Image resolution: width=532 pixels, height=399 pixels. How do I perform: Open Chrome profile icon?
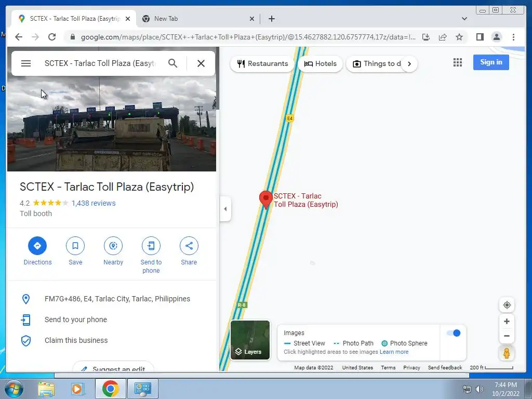[496, 37]
